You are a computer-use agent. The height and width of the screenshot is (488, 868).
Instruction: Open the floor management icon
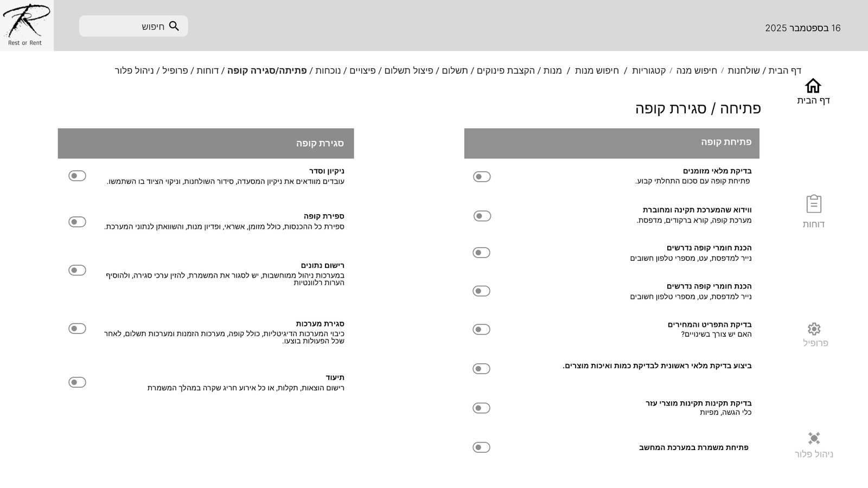pos(814,439)
